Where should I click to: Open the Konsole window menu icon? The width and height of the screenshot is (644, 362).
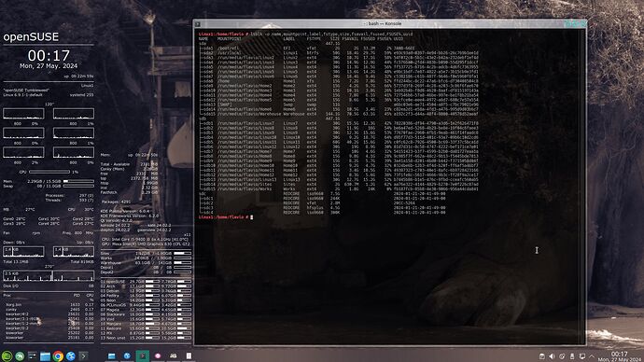198,24
